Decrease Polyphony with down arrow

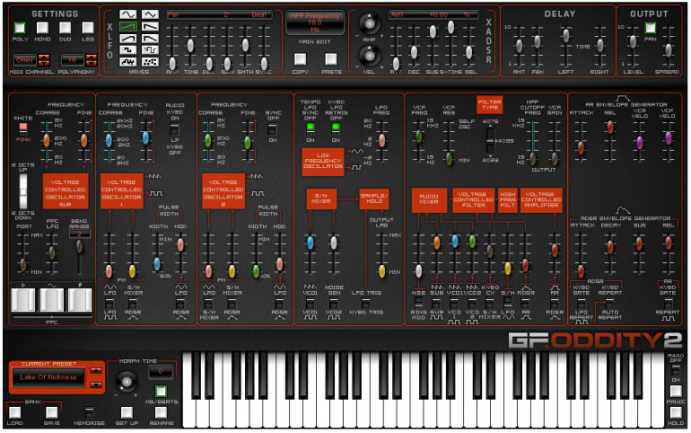click(x=91, y=63)
